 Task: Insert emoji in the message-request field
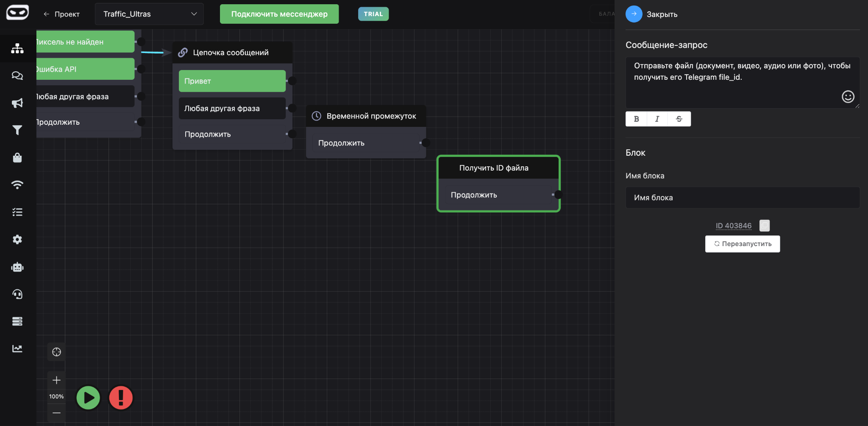click(x=848, y=97)
